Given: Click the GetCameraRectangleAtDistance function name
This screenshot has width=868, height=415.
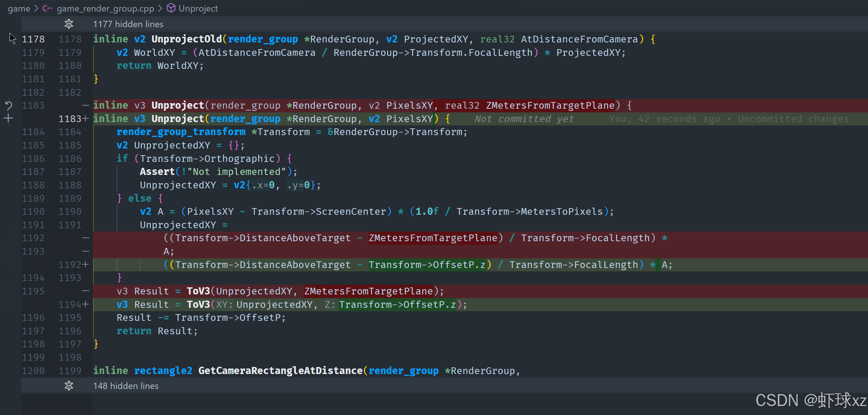Looking at the screenshot, I should 280,371.
